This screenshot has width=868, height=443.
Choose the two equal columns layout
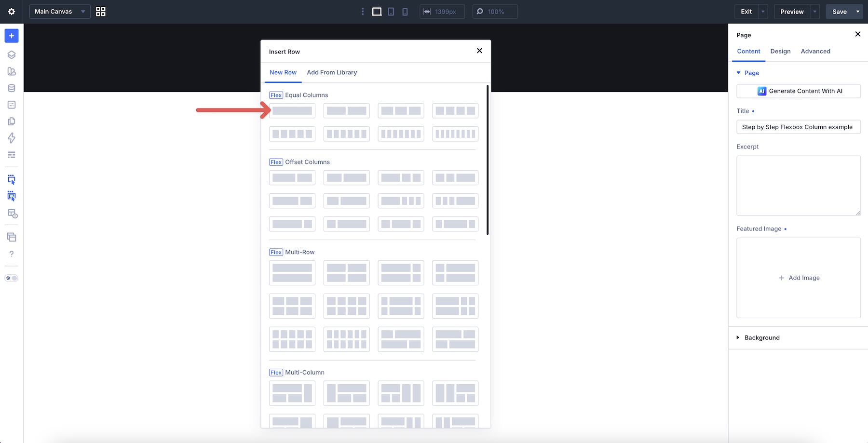click(x=347, y=111)
